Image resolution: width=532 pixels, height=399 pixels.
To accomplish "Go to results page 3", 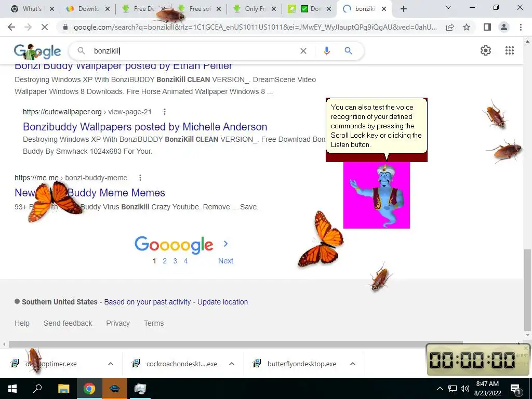I will [x=175, y=261].
